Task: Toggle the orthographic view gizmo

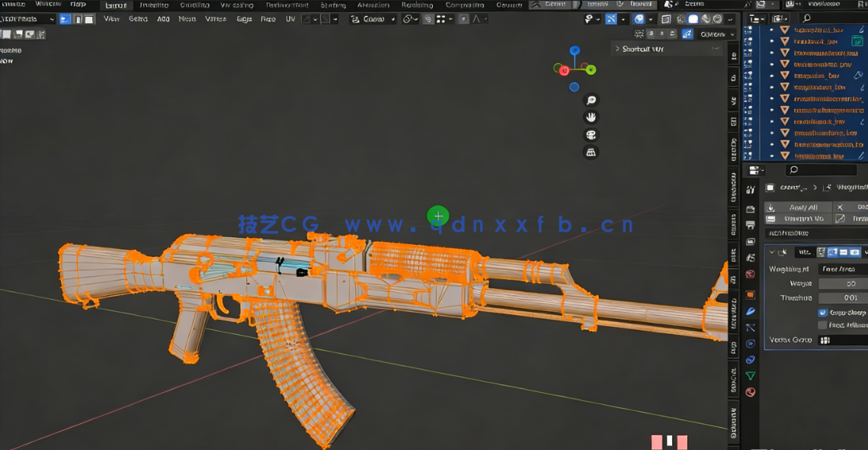Action: click(x=591, y=152)
